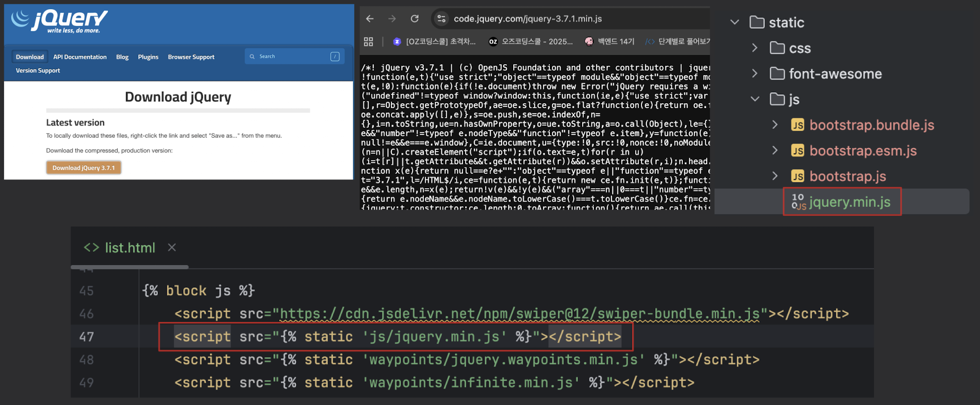Click the swiper-bundle.min.js CDN URL

coord(520,314)
